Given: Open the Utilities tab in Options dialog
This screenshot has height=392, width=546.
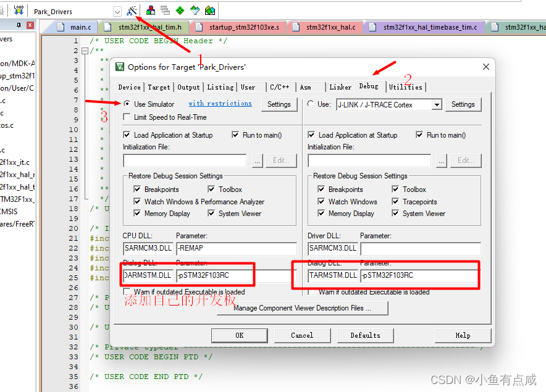Looking at the screenshot, I should click(406, 87).
